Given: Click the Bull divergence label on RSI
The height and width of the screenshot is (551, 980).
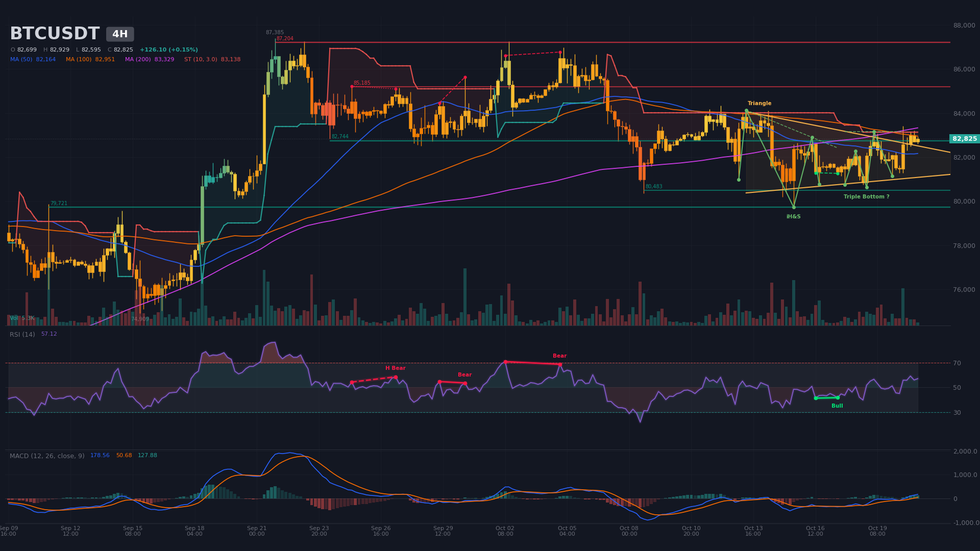Looking at the screenshot, I should point(837,406).
